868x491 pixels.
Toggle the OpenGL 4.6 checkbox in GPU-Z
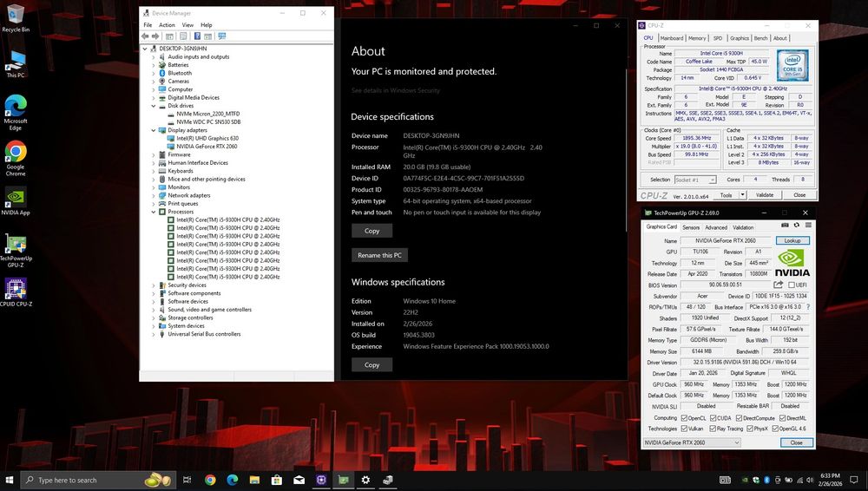coord(775,429)
